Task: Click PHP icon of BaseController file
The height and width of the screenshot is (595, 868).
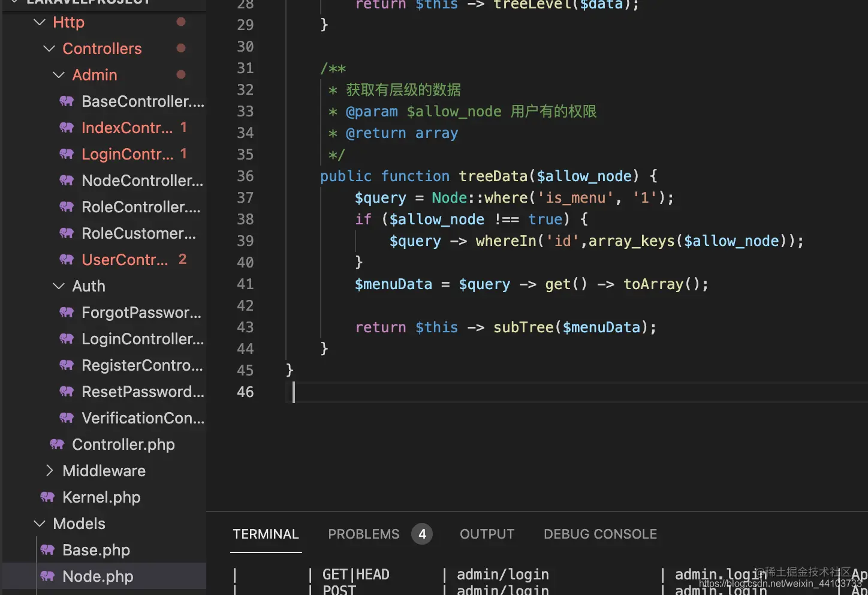Action: (x=67, y=101)
